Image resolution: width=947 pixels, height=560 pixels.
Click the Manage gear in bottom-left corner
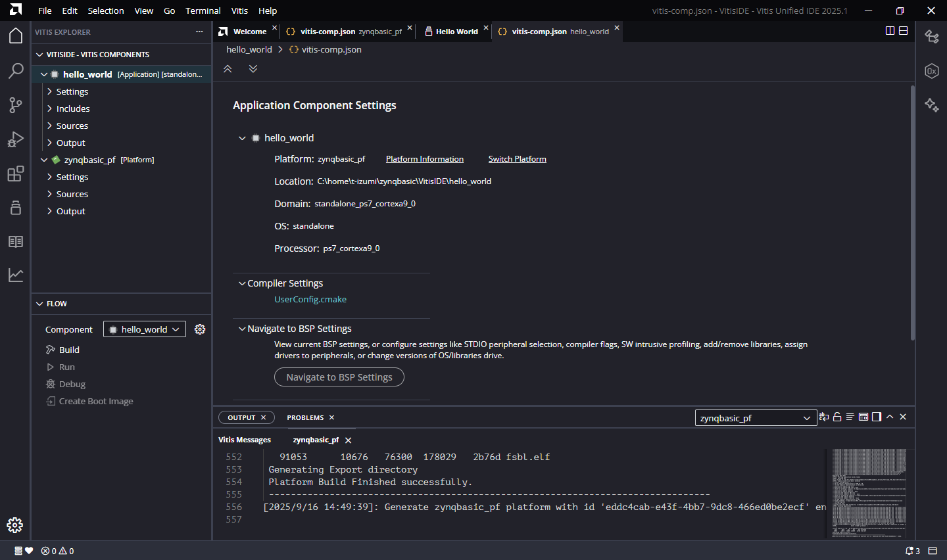pos(14,525)
